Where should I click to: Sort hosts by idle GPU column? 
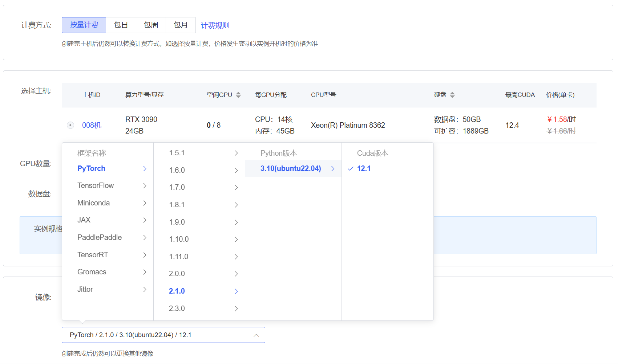coord(238,95)
